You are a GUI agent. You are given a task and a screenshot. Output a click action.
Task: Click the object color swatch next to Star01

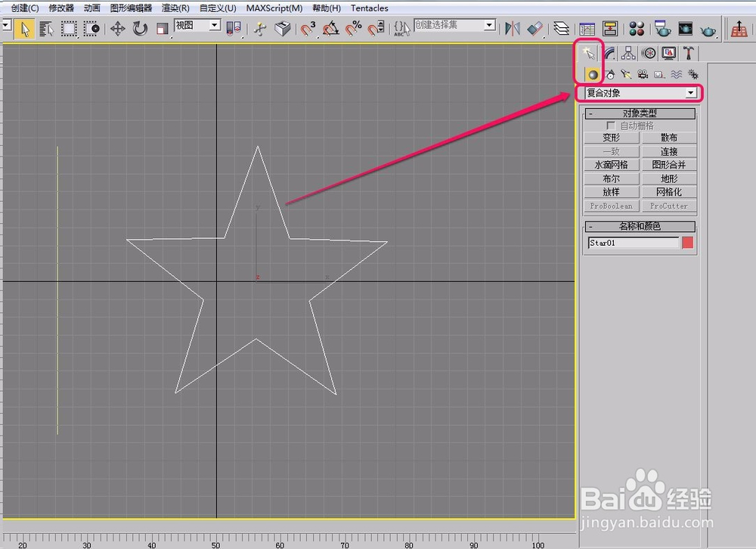pyautogui.click(x=688, y=242)
